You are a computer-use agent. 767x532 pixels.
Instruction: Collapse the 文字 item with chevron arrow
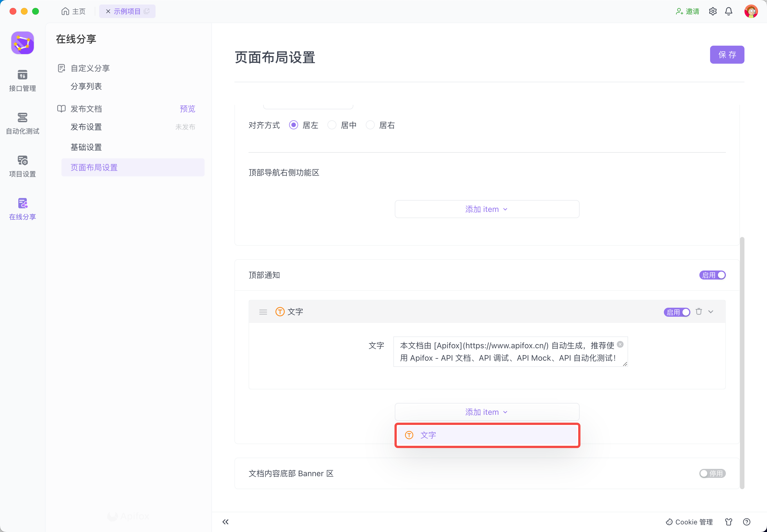[711, 312]
